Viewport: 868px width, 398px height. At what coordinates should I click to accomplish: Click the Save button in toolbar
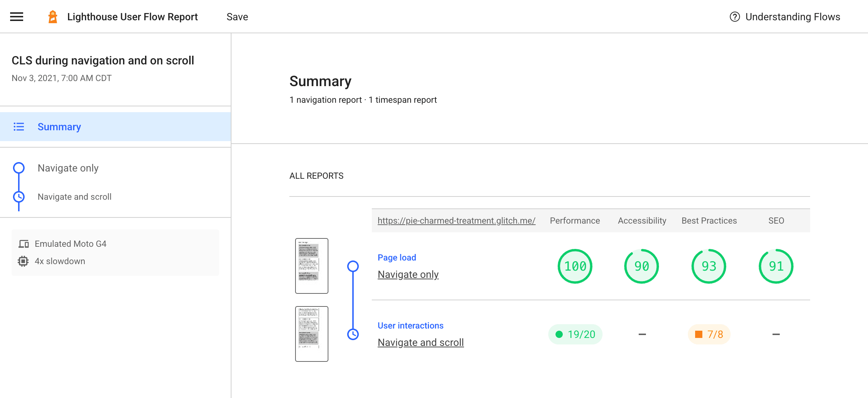pos(238,16)
